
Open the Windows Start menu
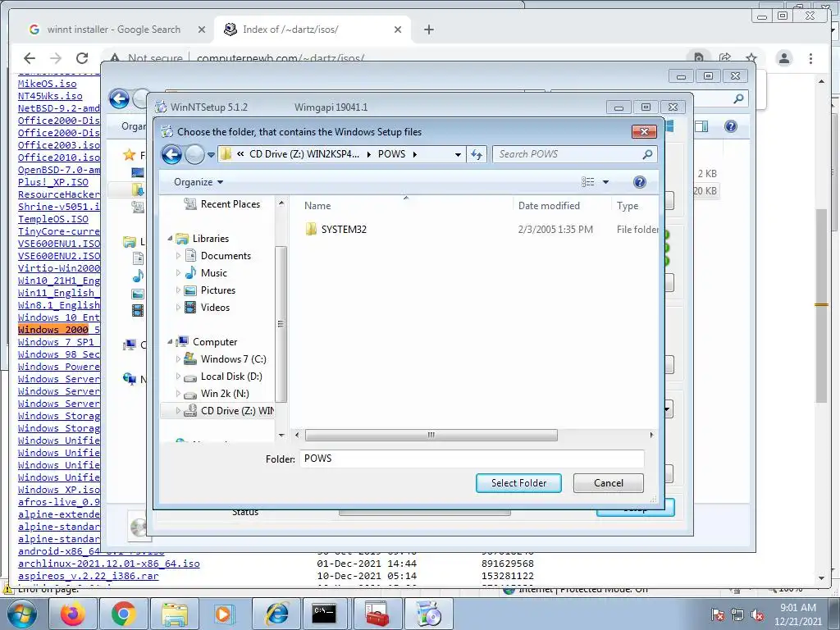22,614
